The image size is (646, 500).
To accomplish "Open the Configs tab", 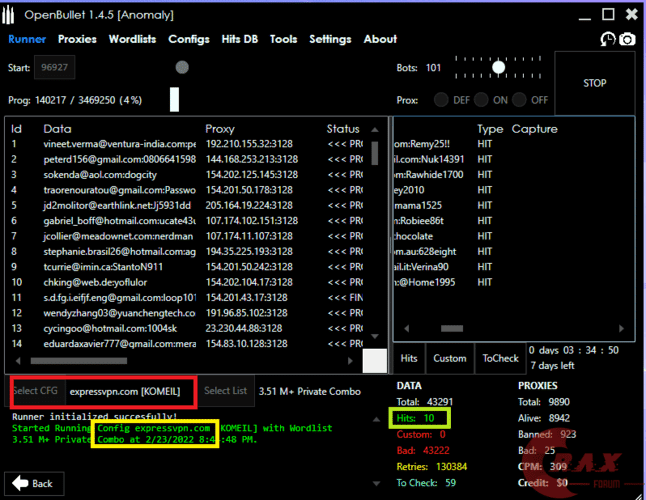I will (189, 39).
